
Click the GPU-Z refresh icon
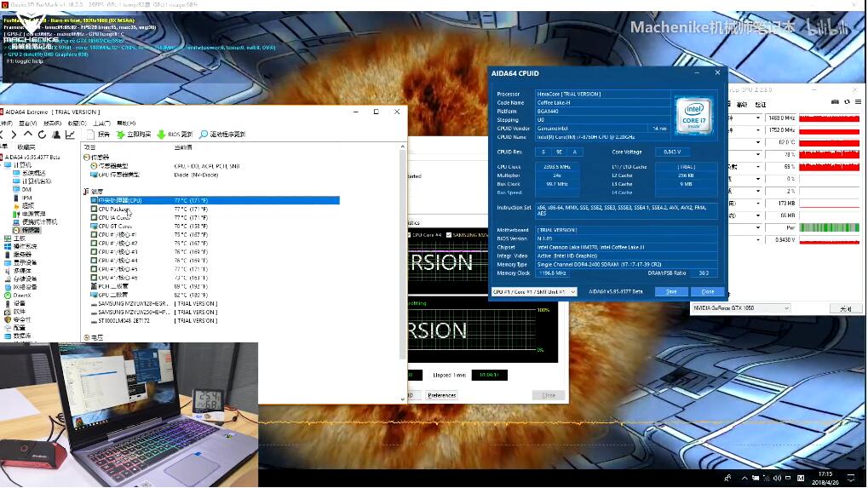tap(847, 102)
